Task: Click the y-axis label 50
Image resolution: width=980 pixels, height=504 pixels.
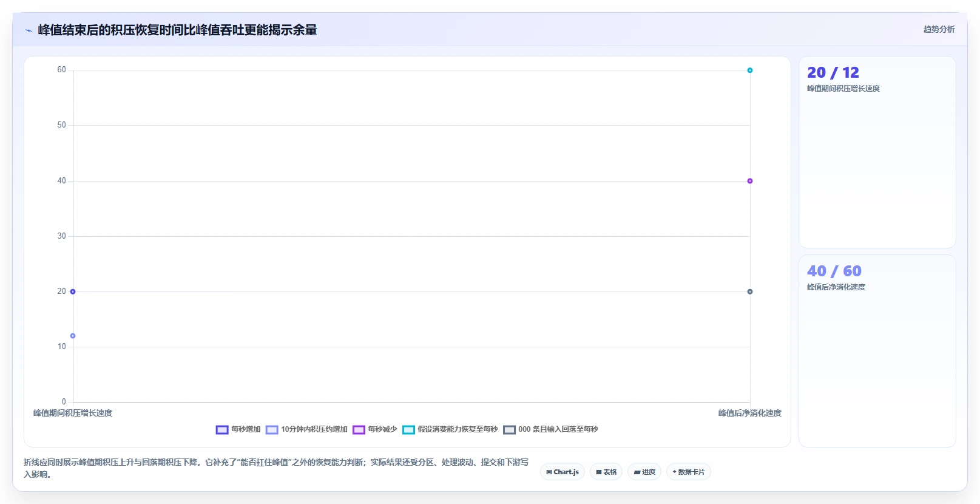Action: 62,125
